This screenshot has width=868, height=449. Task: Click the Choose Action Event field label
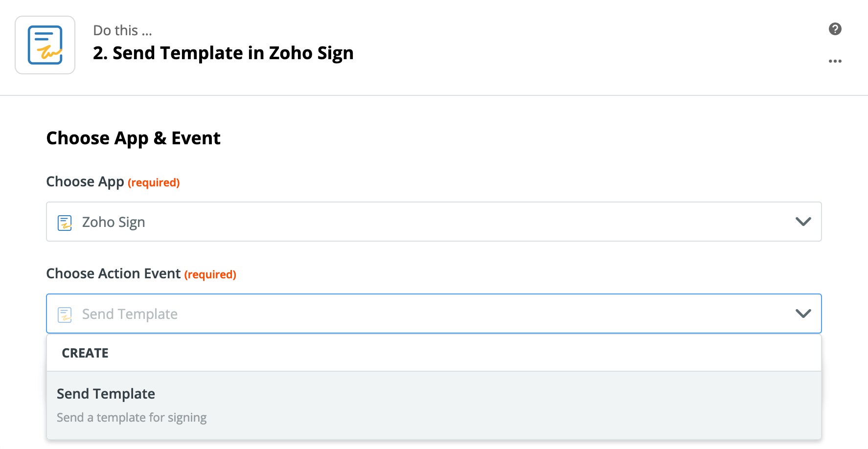point(113,273)
